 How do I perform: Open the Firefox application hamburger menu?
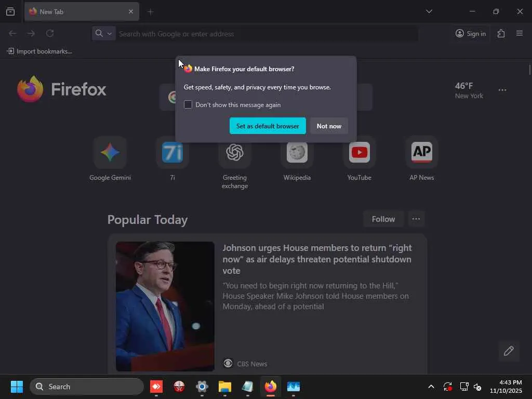(520, 33)
